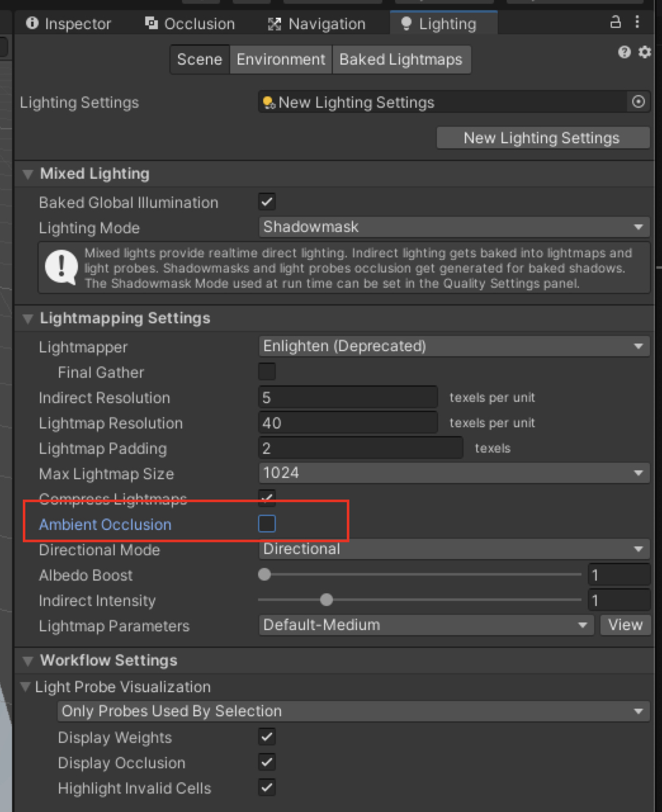Click the padlock icon to lock the panel
662x812 pixels.
(x=614, y=22)
